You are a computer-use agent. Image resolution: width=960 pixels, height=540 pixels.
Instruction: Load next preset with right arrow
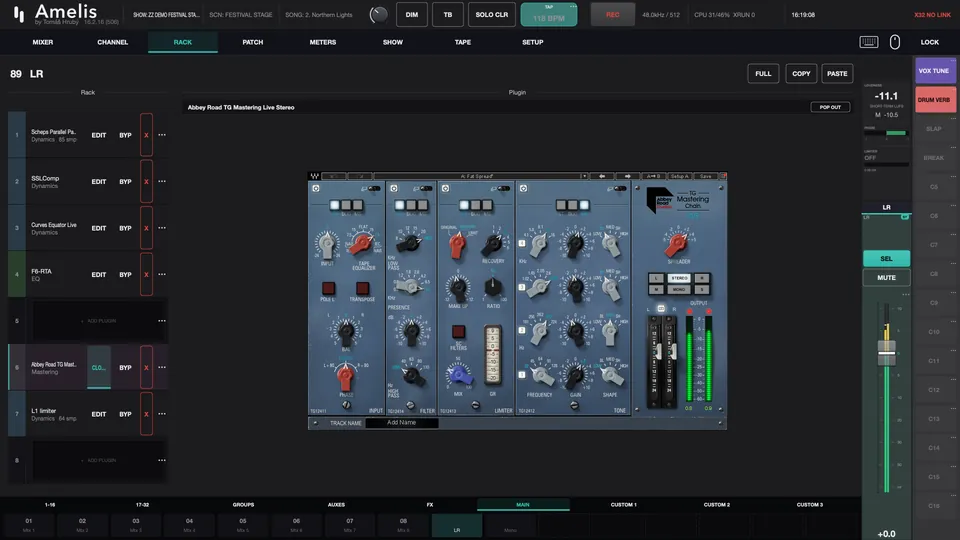click(x=627, y=176)
